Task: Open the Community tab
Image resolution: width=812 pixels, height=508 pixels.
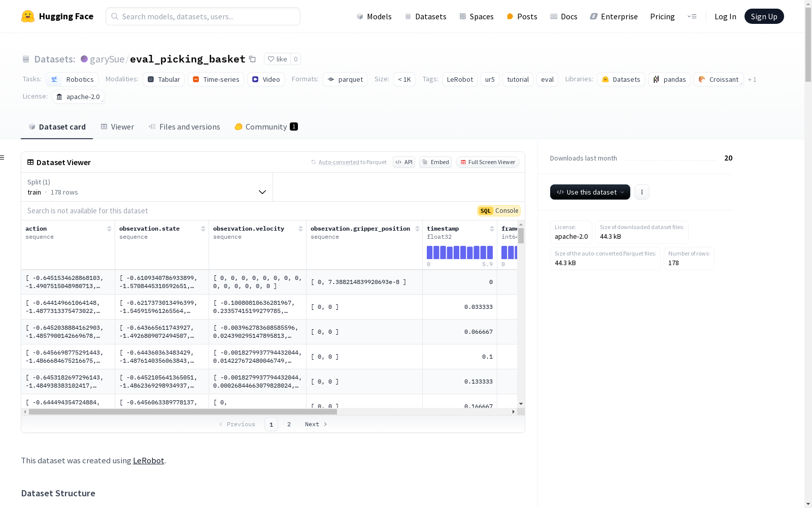Action: point(266,127)
